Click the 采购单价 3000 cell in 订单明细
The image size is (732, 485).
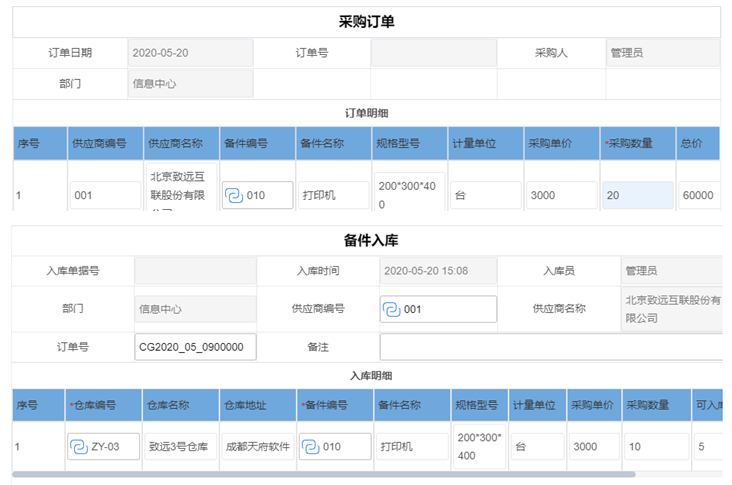[561, 195]
